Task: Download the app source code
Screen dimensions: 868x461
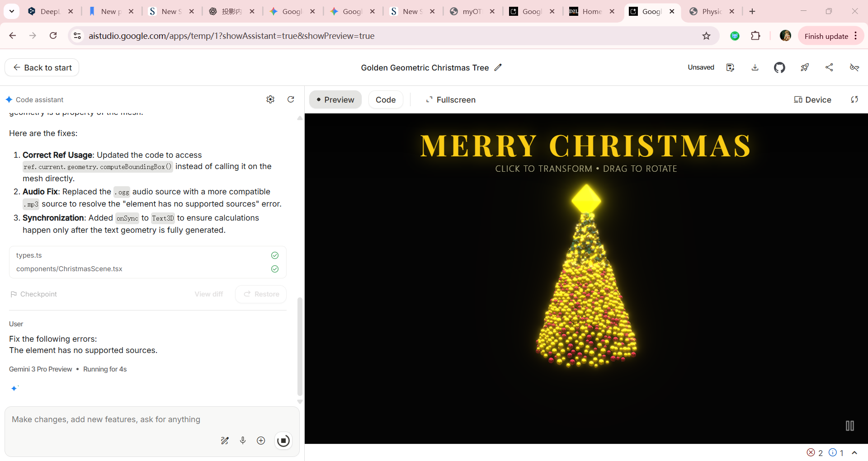Action: 755,67
